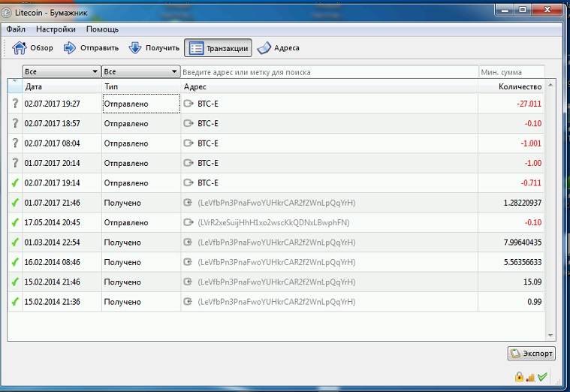Image resolution: width=570 pixels, height=392 pixels.
Task: Sort by the Количество column header
Action: 511,86
